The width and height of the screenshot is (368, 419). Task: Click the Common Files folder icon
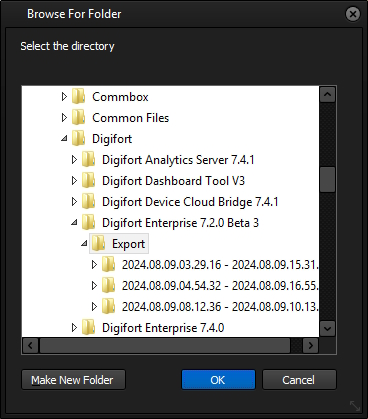[x=79, y=118]
